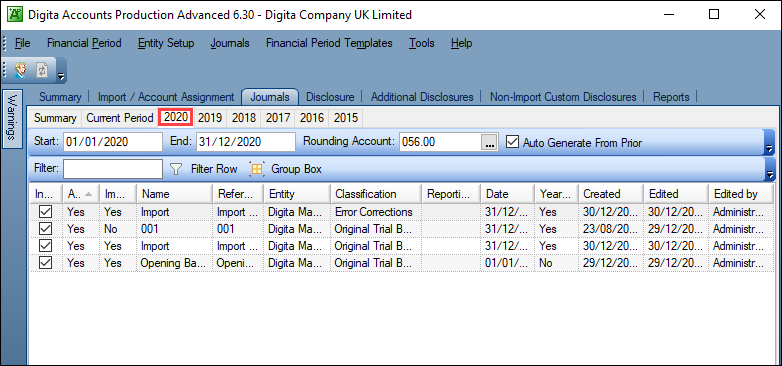Viewport: 782px width, 366px height.
Task: Select the 2018 period tab
Action: (x=244, y=118)
